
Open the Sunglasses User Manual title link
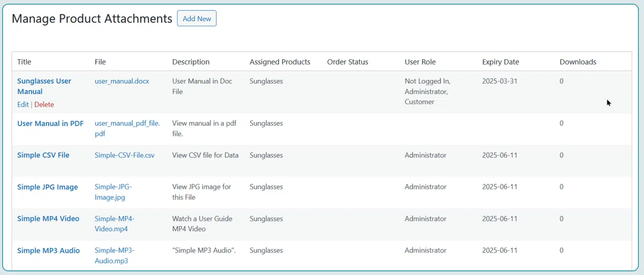44,86
